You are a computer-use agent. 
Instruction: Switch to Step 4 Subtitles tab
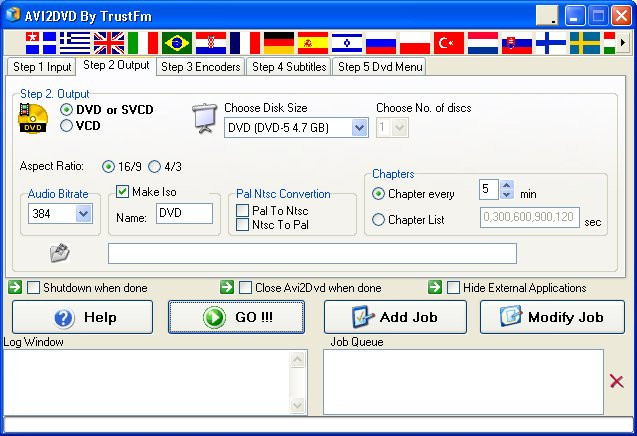pos(289,67)
